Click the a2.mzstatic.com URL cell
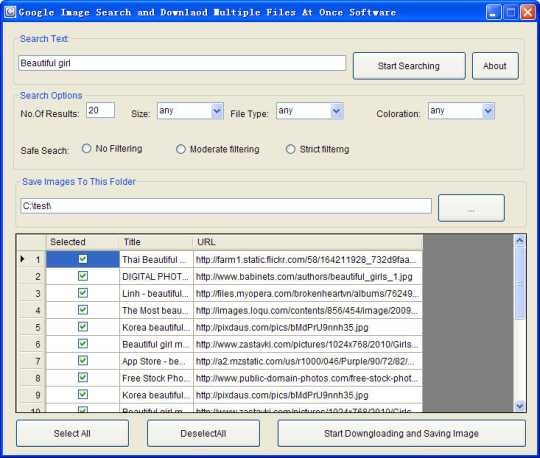This screenshot has height=458, width=540. (308, 361)
